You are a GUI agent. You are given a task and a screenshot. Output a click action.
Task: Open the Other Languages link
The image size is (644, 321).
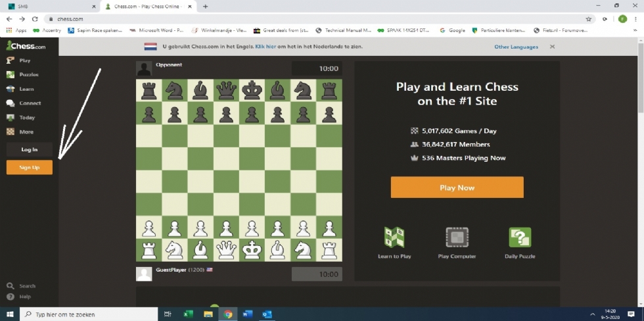(x=517, y=47)
